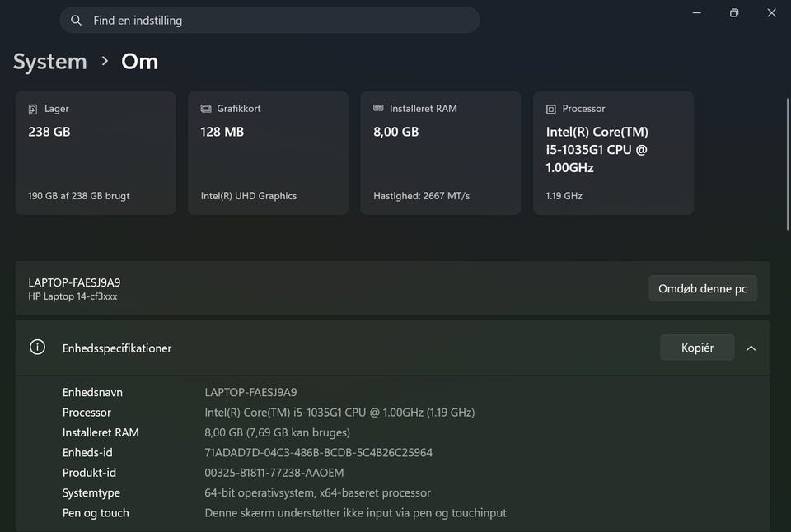Click the Processor chip icon

551,109
